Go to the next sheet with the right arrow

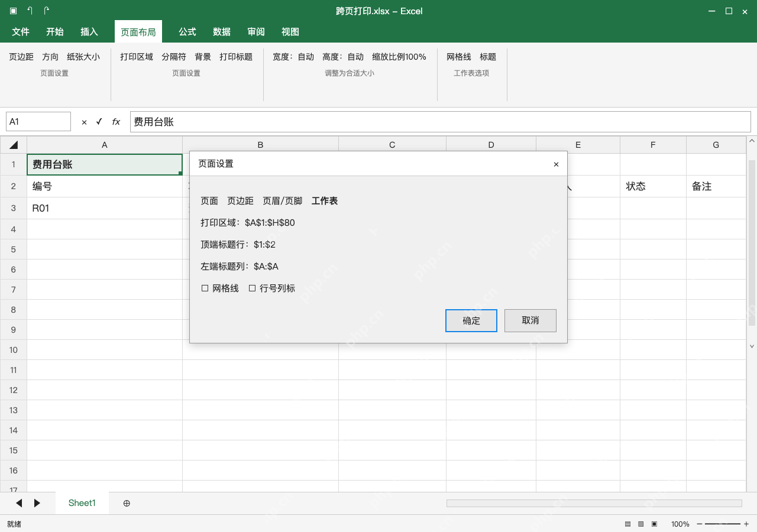coord(37,503)
